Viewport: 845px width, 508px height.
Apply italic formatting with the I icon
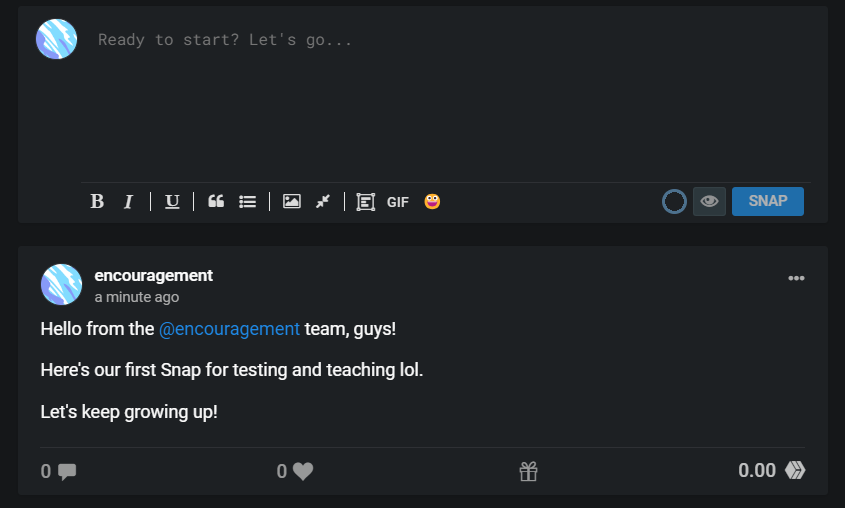pyautogui.click(x=128, y=202)
